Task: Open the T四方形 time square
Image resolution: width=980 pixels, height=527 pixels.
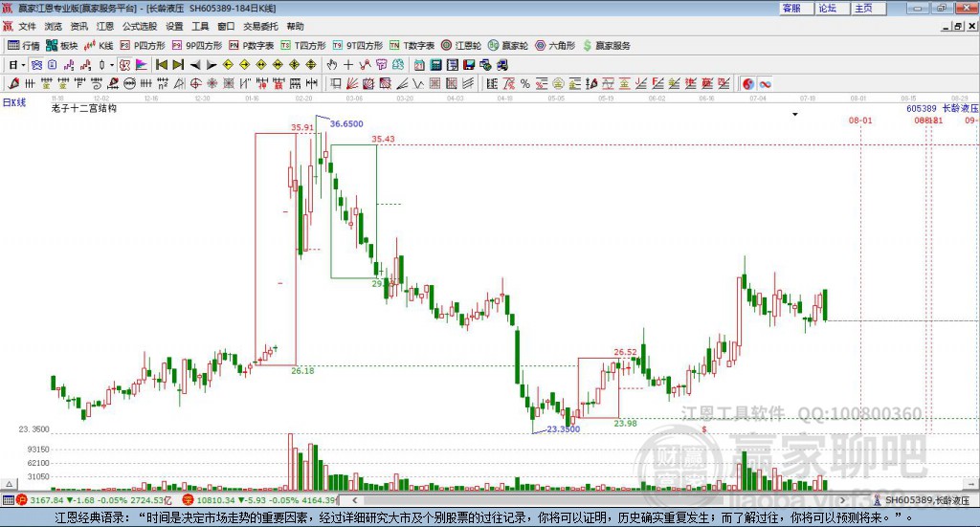Action: [x=303, y=46]
